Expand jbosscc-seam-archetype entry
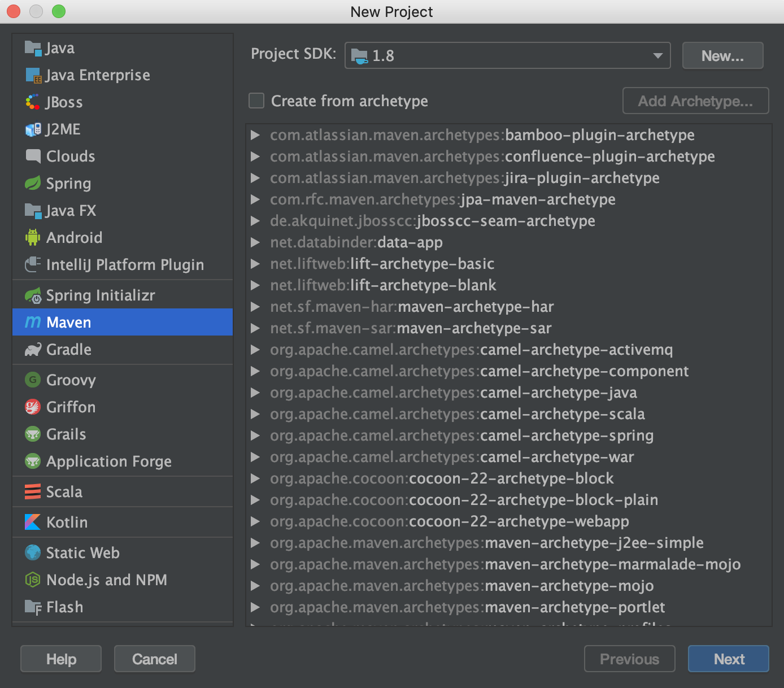Screen dimensions: 784x688 255,221
